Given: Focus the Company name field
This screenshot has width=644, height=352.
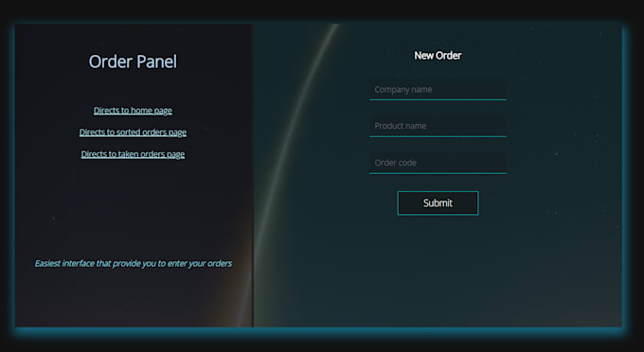Looking at the screenshot, I should pos(438,90).
